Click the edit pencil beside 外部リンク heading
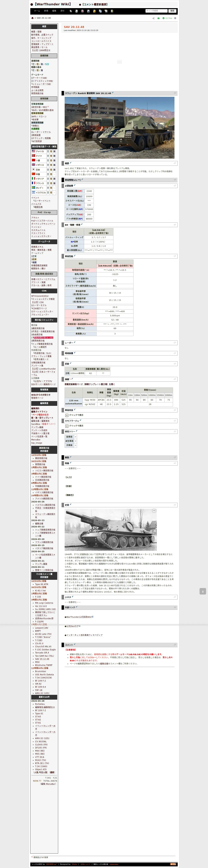 click(x=77, y=607)
